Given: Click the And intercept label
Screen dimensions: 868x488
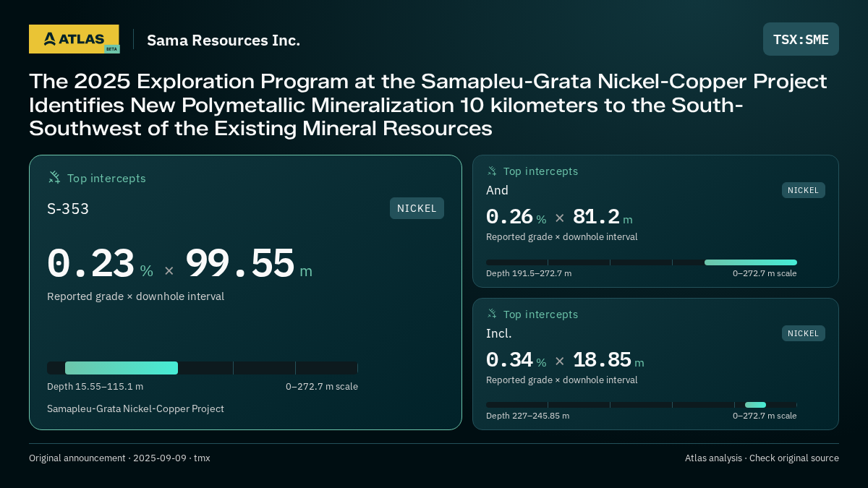Looking at the screenshot, I should click(x=497, y=191).
